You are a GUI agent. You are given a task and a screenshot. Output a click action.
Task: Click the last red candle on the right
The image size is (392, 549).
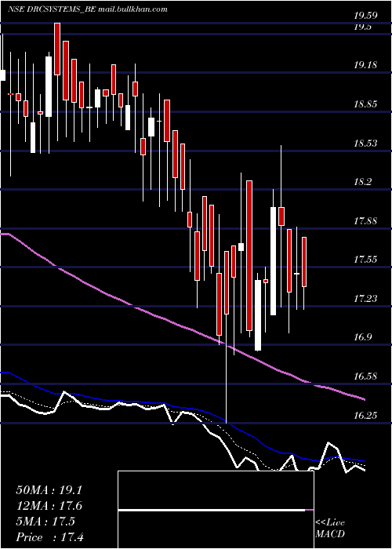click(304, 262)
